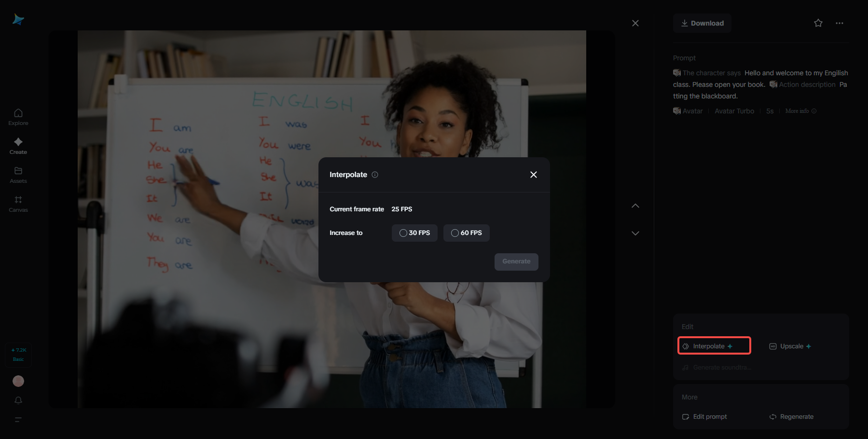Close the video preview viewer
The height and width of the screenshot is (439, 868).
coord(635,23)
